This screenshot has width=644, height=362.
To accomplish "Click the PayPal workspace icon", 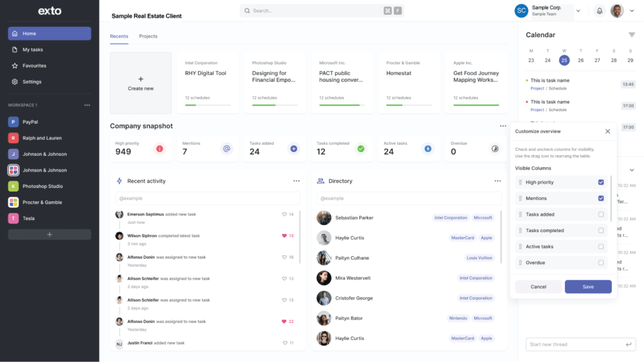I will tap(13, 121).
